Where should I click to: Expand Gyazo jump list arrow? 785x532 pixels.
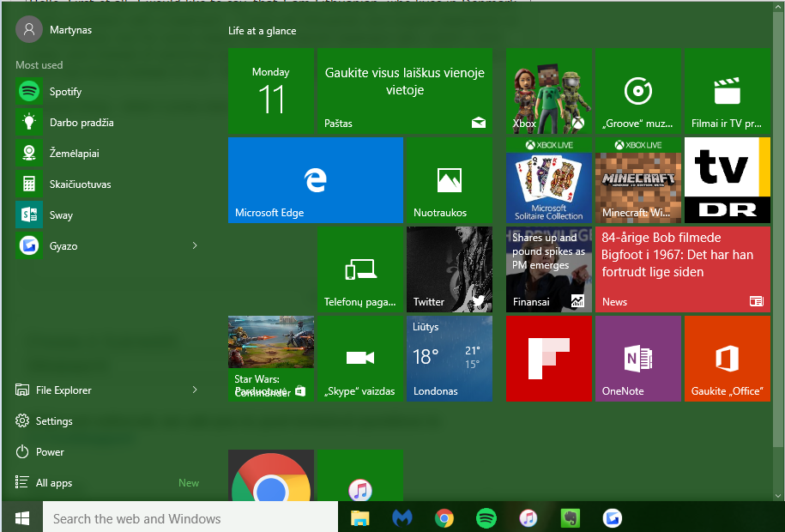(195, 245)
